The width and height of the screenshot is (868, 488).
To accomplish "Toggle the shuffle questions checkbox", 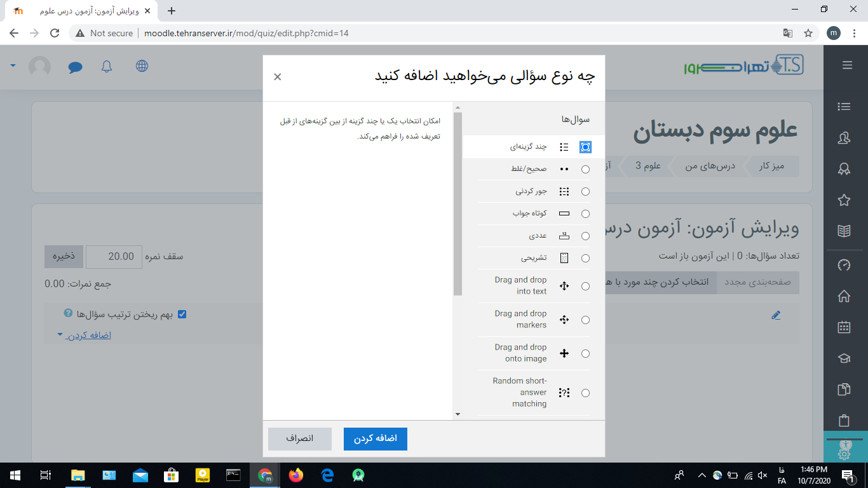I will point(182,315).
